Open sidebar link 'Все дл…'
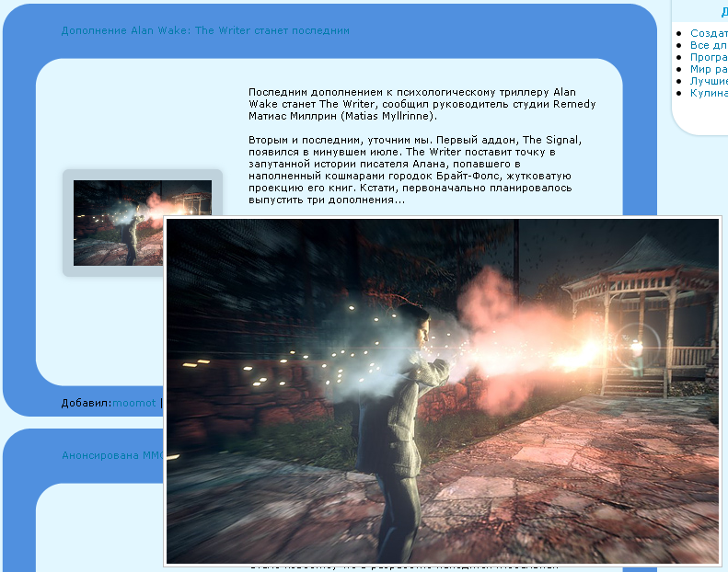The image size is (728, 572). 709,45
